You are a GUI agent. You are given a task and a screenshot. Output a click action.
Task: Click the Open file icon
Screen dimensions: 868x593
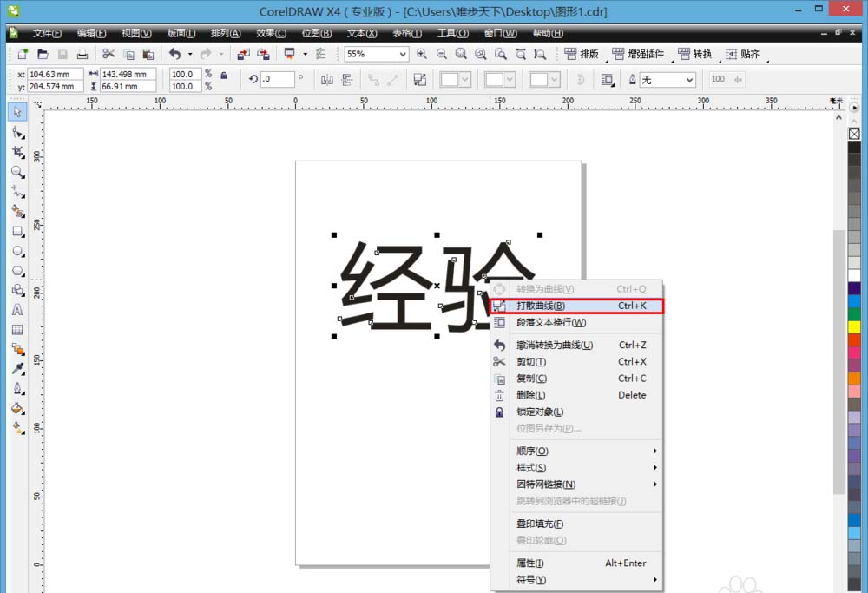tap(43, 54)
